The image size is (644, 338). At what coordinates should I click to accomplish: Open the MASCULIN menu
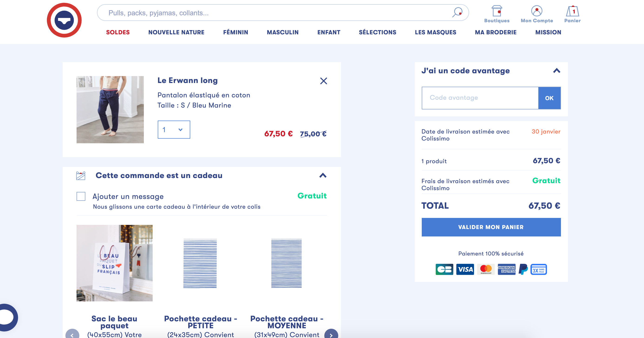(x=283, y=32)
